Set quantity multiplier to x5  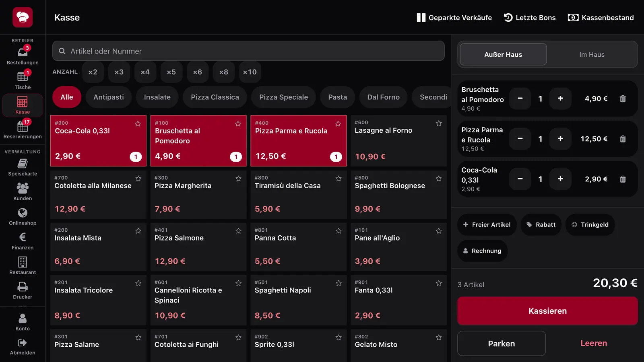click(171, 72)
